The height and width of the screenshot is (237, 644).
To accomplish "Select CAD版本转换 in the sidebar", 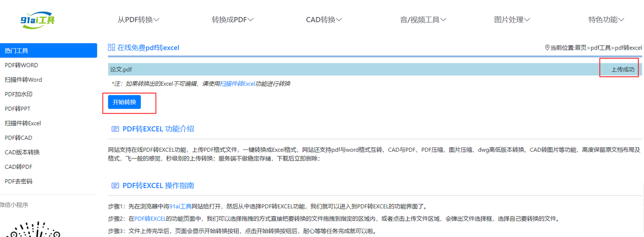I will pyautogui.click(x=22, y=152).
